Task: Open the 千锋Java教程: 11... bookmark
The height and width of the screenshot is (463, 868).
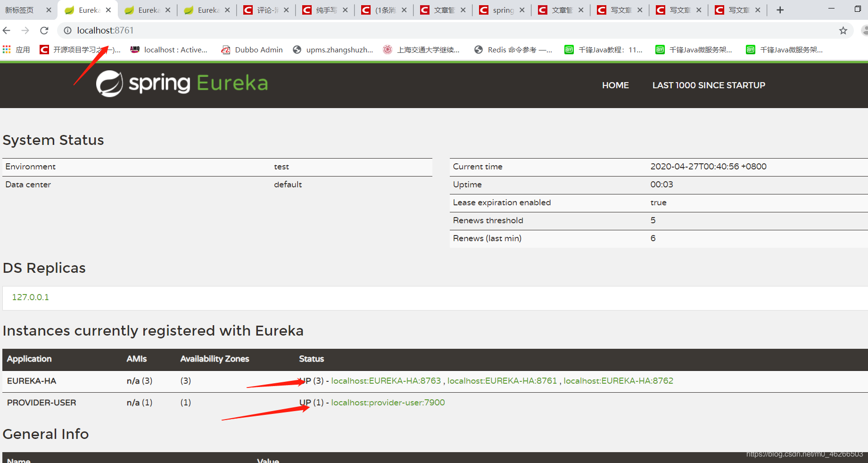Action: 603,50
